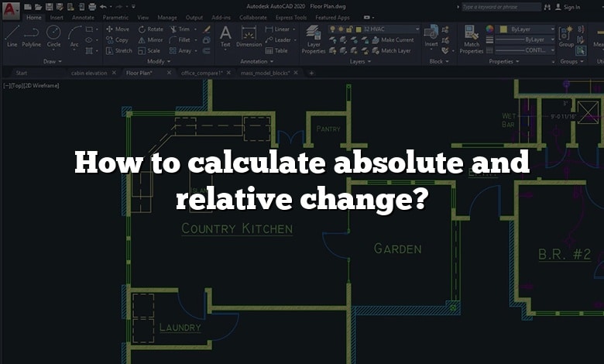Toggle layer lock icon for 32 HVAC
Image resolution: width=604 pixels, height=364 pixels.
click(x=350, y=29)
